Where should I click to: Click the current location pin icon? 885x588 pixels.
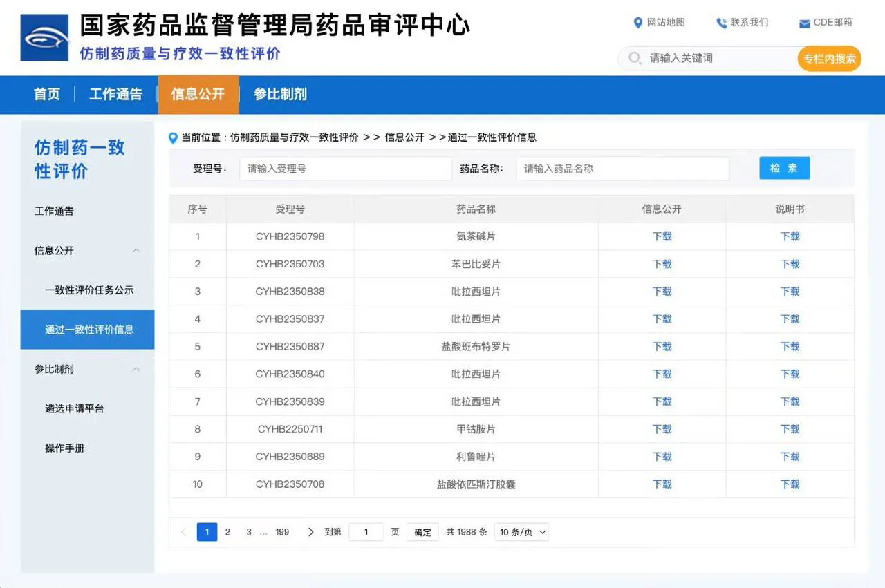(174, 138)
